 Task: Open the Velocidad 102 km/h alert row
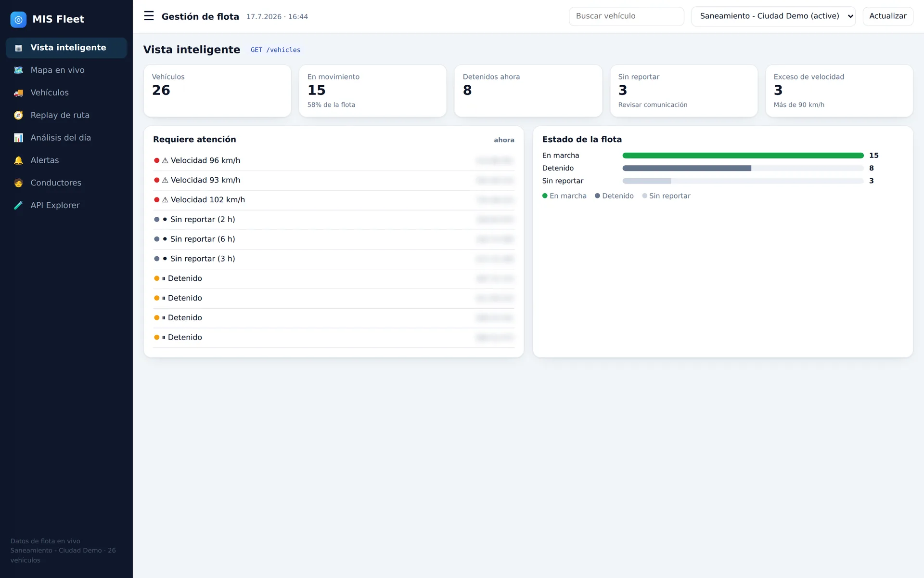tap(334, 200)
